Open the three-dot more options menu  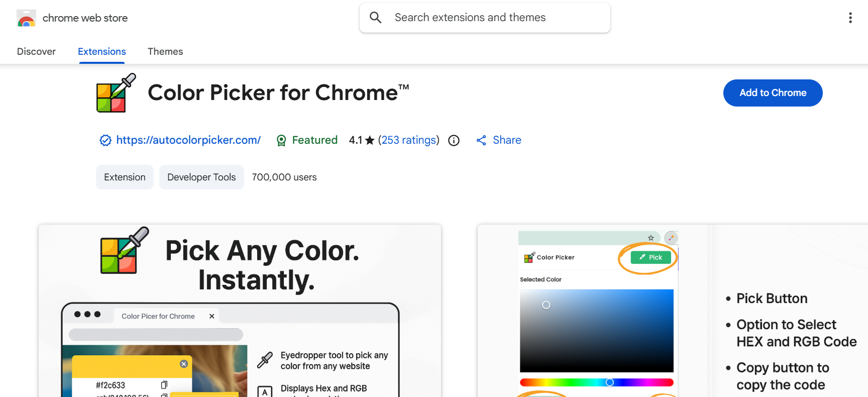click(x=850, y=18)
